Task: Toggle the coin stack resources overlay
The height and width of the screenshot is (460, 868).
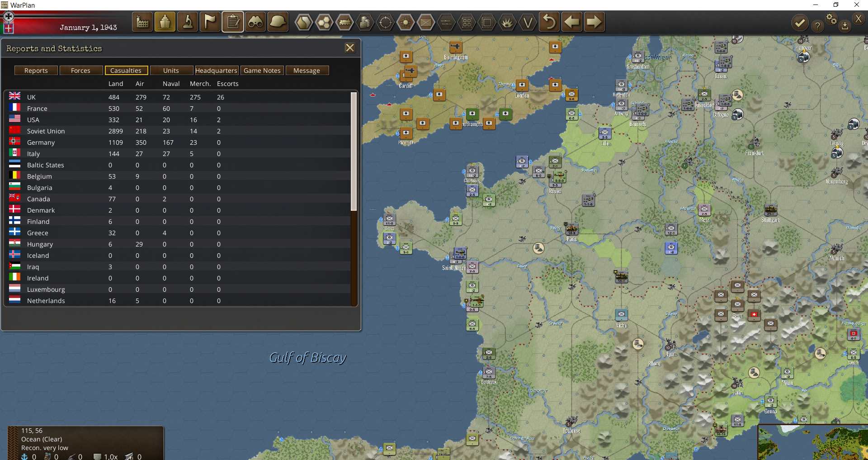Action: click(365, 22)
